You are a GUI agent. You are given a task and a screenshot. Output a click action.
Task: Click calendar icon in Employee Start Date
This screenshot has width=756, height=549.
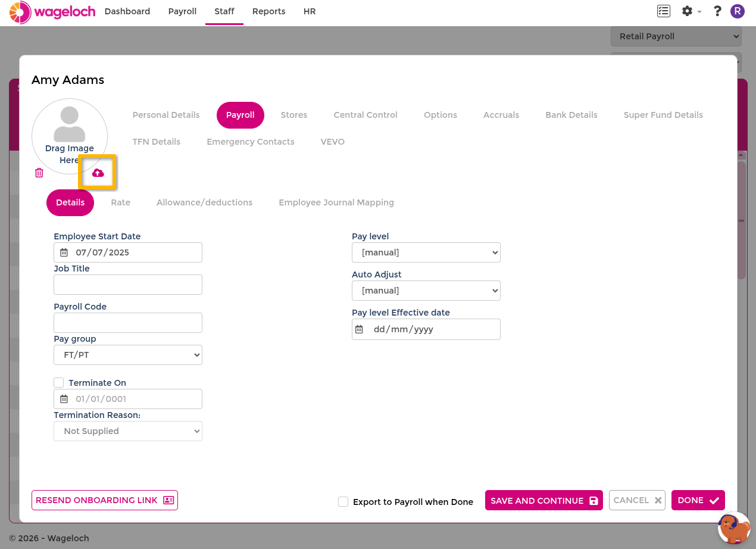click(x=64, y=252)
